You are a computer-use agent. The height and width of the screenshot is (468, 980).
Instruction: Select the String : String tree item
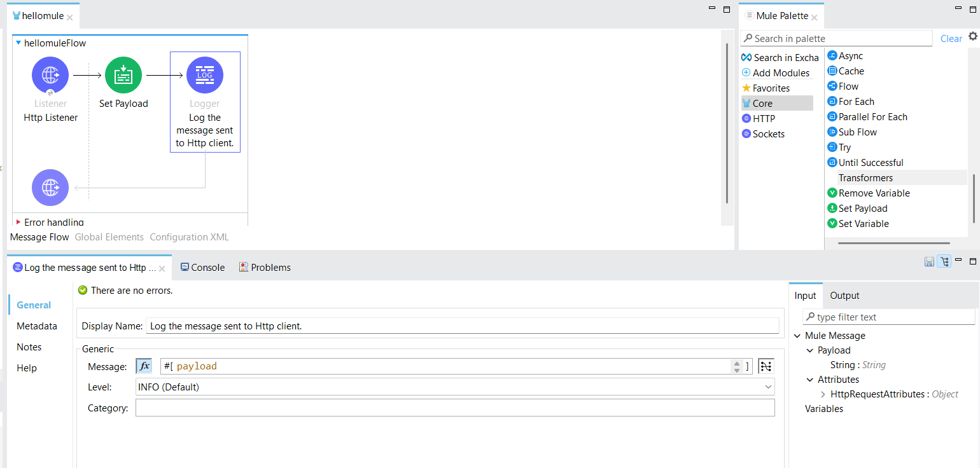coord(858,365)
